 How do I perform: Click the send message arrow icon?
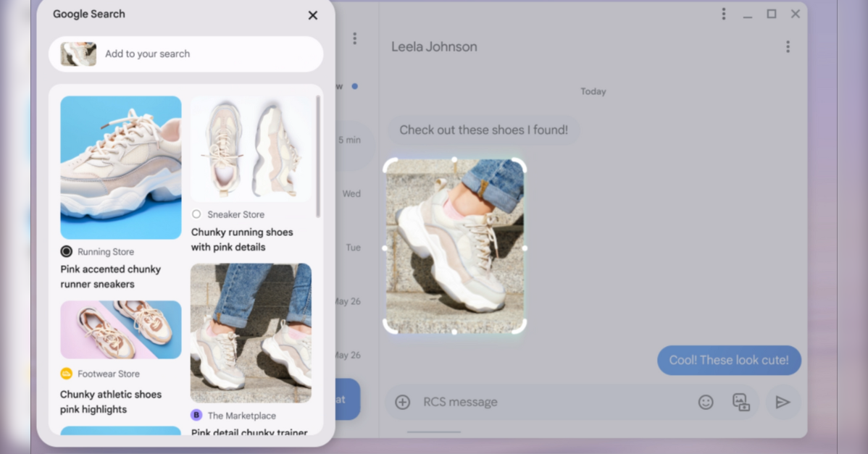(x=783, y=402)
